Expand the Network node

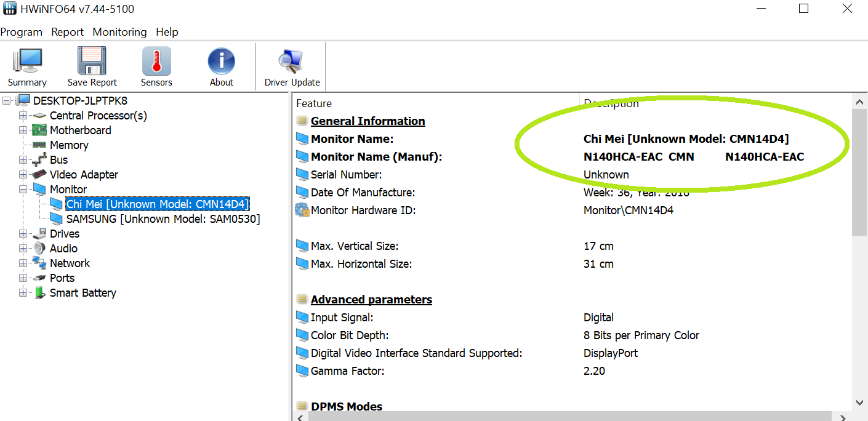coord(23,263)
